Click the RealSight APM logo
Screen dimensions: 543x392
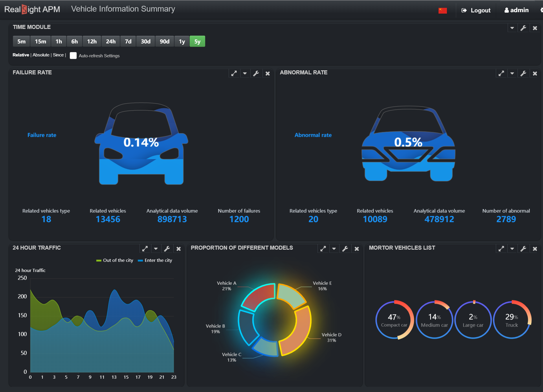pos(32,9)
